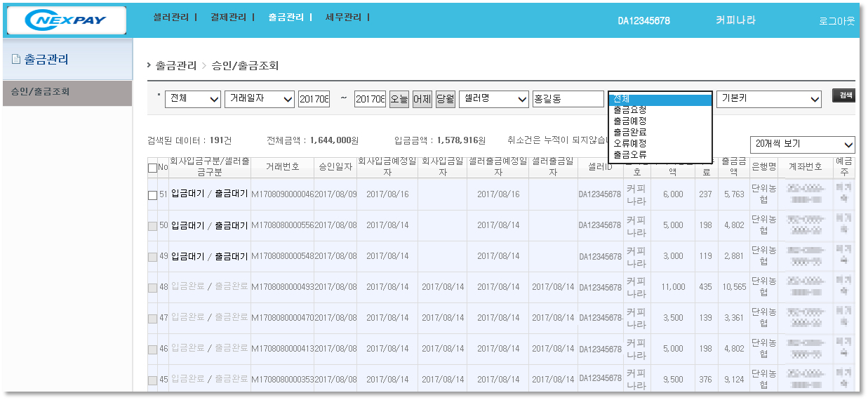Check the checkbox for row No 50
The height and width of the screenshot is (400, 868).
pos(152,226)
